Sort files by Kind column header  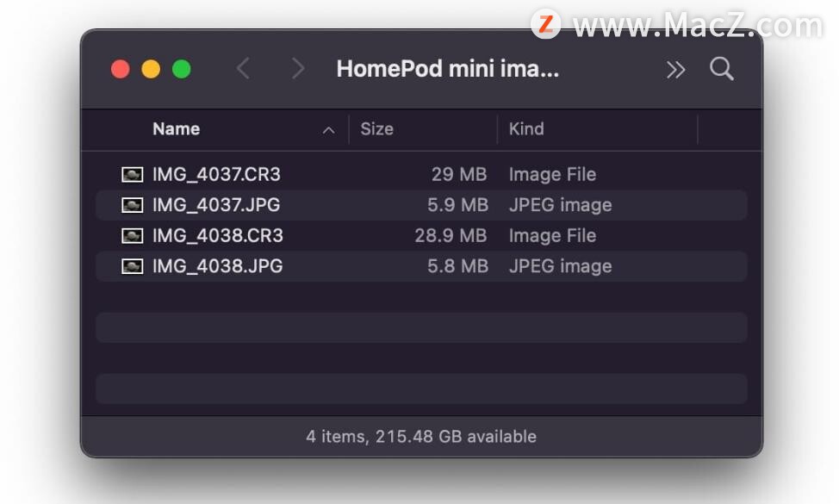(x=526, y=129)
